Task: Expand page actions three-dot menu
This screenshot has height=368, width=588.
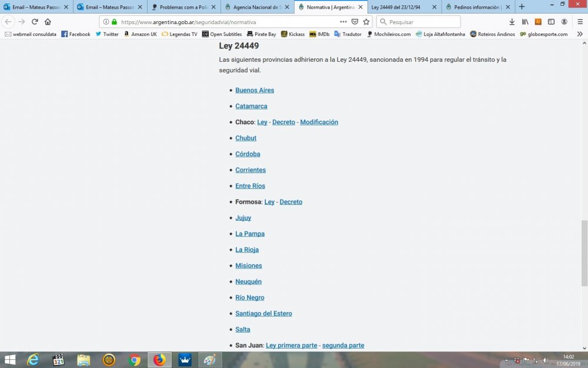Action: (343, 22)
